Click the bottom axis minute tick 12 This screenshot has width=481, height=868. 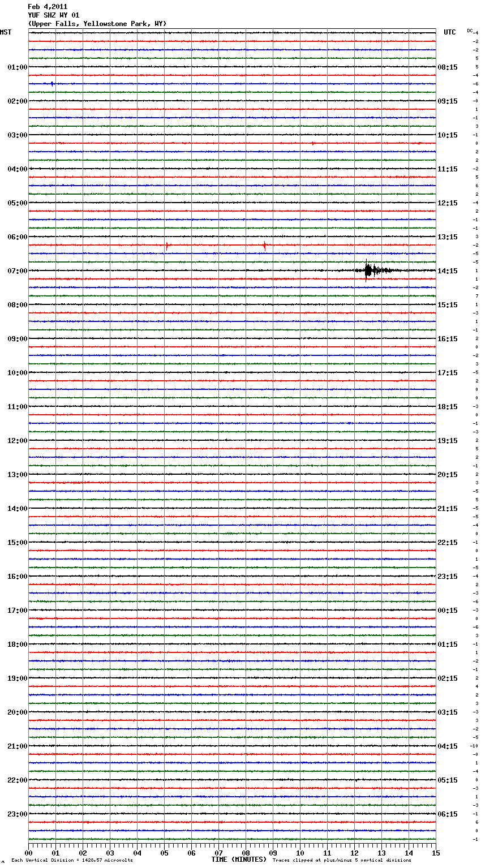tap(355, 853)
